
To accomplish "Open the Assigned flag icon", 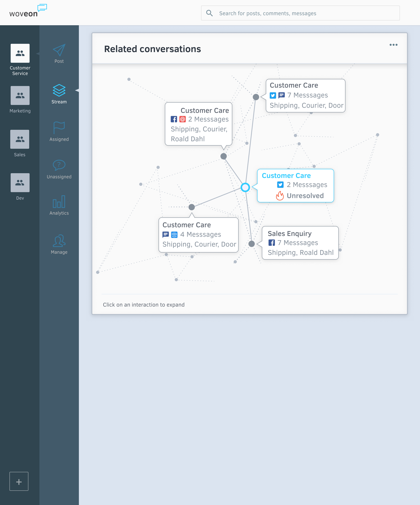I will coord(59,128).
